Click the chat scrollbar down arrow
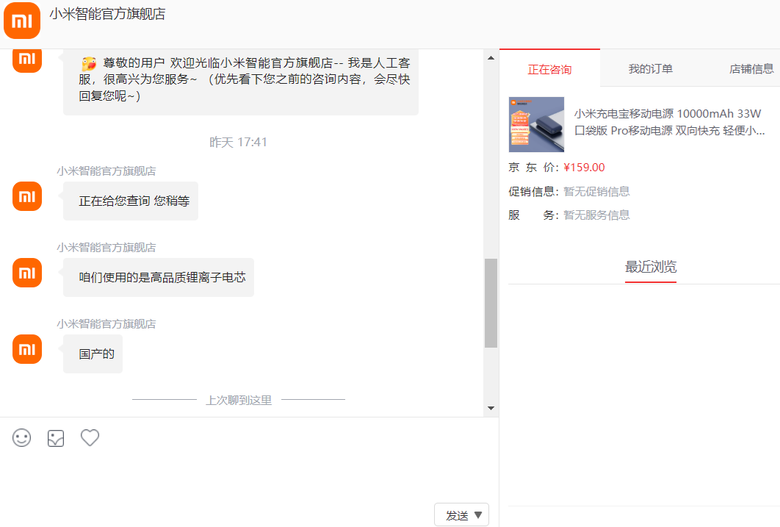Screen dimensions: 780x527 click(x=491, y=408)
